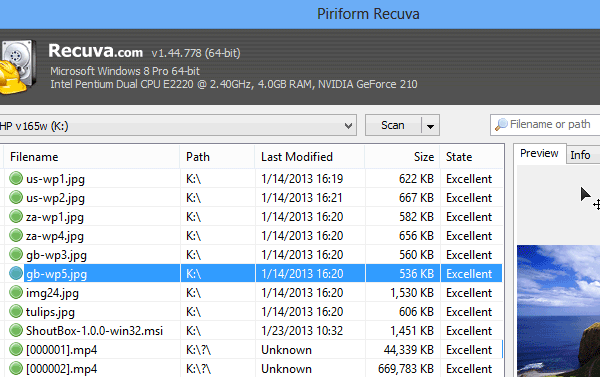Click green status icon for za-wp4.jpg
Screen dimensions: 600x377
click(x=16, y=235)
